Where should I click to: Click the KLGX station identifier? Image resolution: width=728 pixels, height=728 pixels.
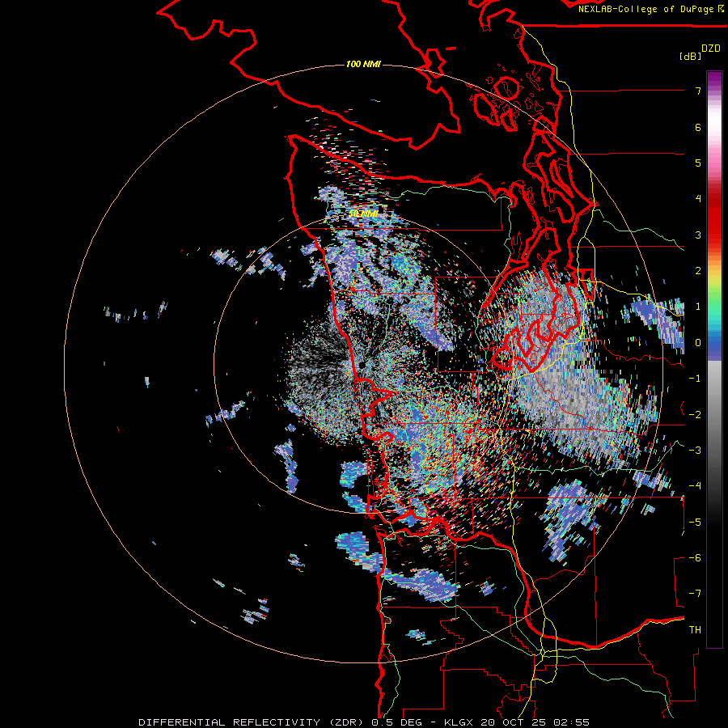pos(459,722)
